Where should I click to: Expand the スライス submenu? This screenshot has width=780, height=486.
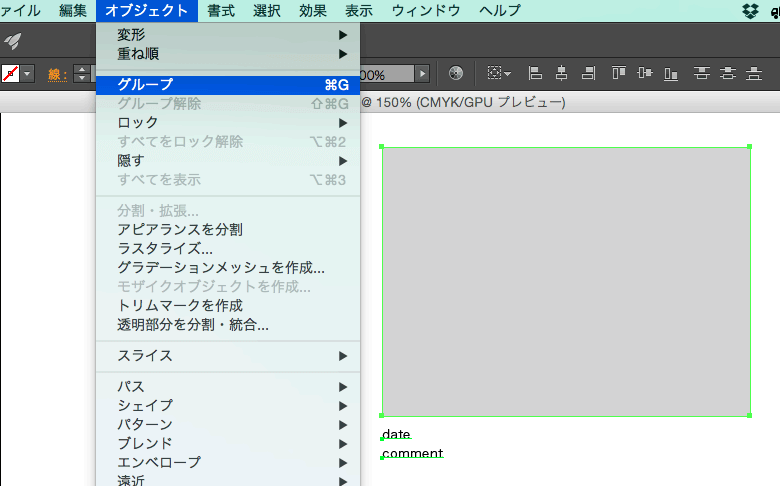tap(228, 356)
